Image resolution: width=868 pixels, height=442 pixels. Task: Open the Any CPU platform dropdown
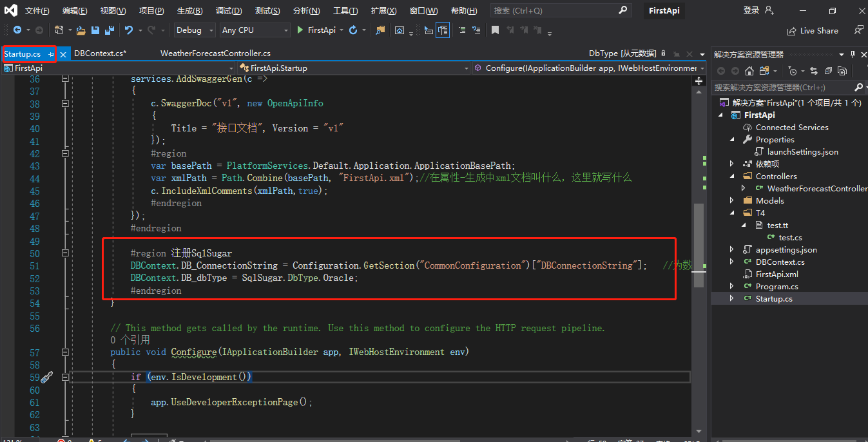click(255, 30)
